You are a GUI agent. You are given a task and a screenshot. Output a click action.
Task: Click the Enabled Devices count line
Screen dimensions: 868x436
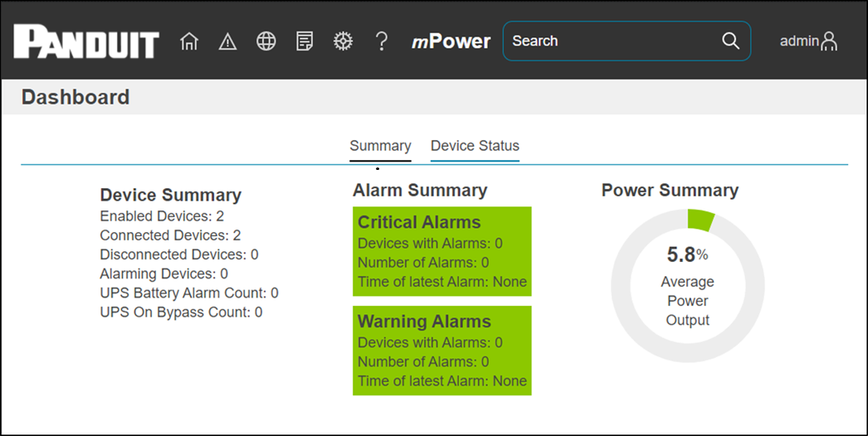[162, 216]
